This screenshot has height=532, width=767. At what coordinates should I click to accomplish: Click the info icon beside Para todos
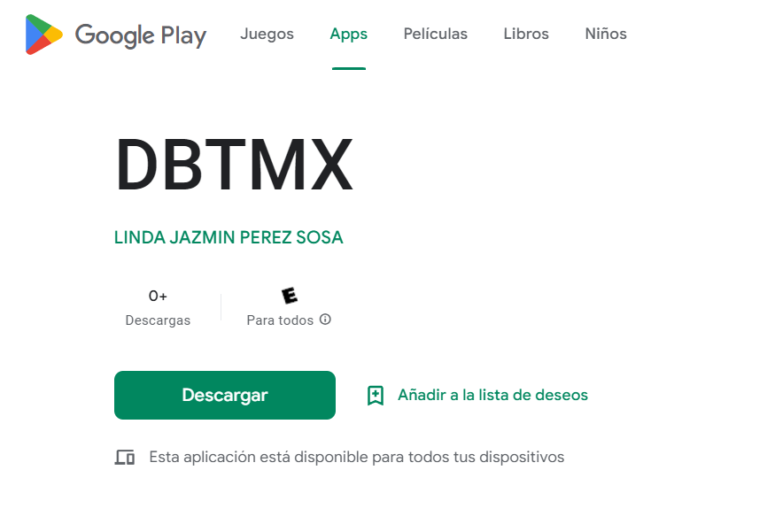325,320
